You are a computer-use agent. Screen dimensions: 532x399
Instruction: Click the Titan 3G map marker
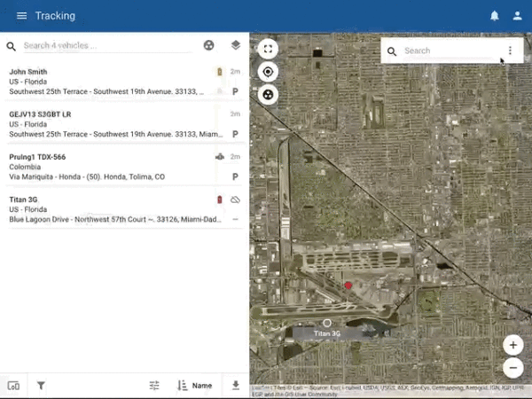tap(327, 323)
